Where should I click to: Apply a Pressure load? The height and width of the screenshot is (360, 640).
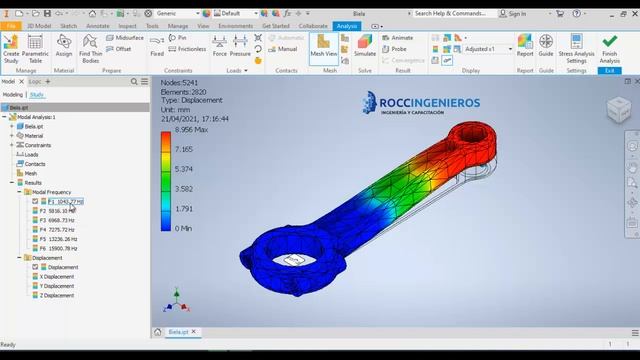(x=240, y=45)
